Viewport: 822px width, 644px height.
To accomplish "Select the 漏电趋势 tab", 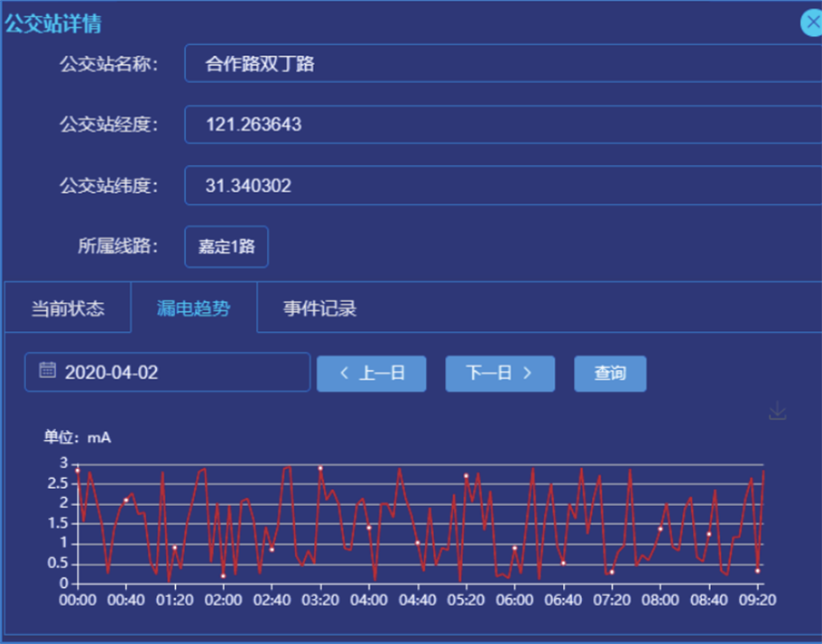I will pos(193,308).
